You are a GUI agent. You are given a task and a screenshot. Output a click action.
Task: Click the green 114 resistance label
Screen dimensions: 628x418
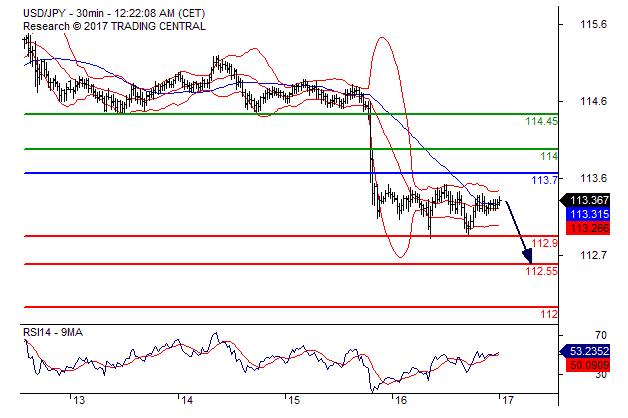(x=549, y=156)
